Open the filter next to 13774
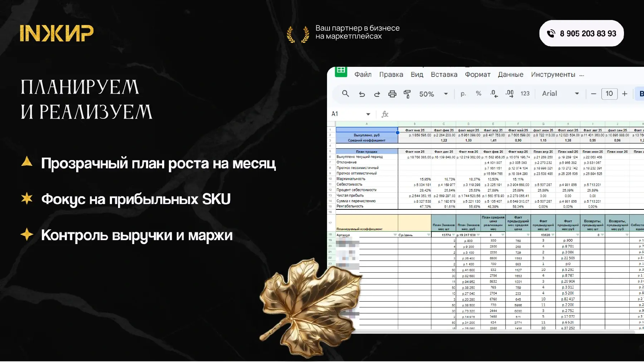The width and height of the screenshot is (644, 362). coord(453,235)
